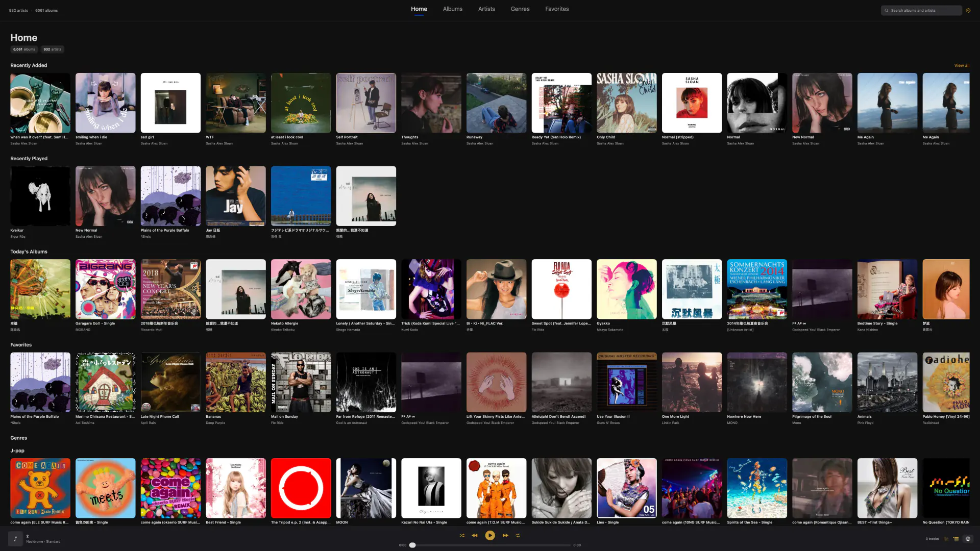Open the Jay album cover in Recently Played
The image size is (980, 551).
(x=236, y=196)
